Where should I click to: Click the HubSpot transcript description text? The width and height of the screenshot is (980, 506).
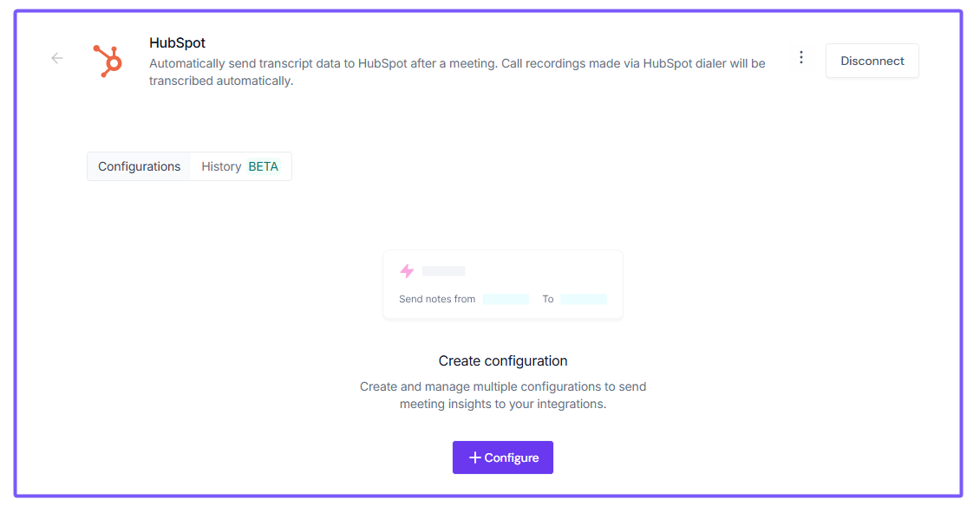coord(457,72)
